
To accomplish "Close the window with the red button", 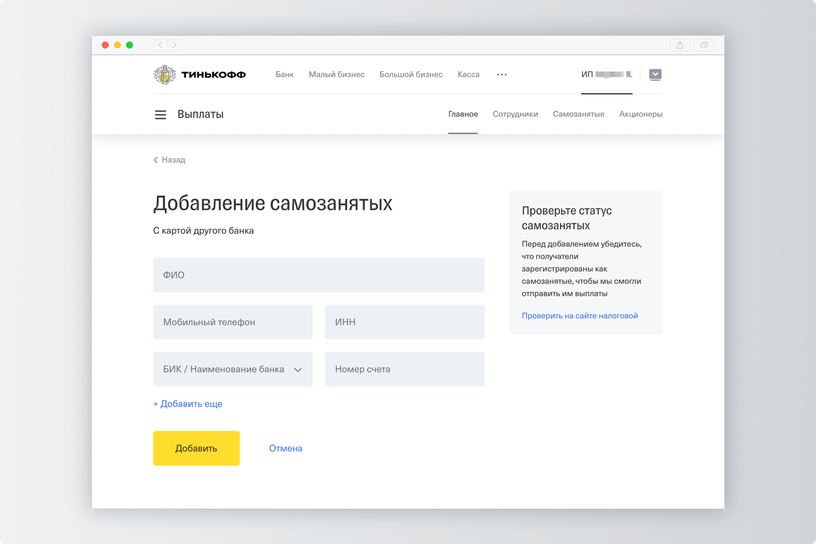I will click(x=105, y=45).
